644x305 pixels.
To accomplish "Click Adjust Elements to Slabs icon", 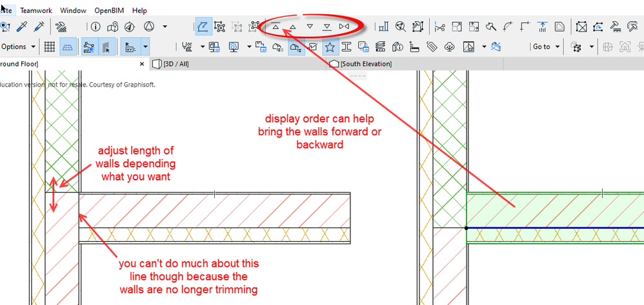I will [542, 27].
